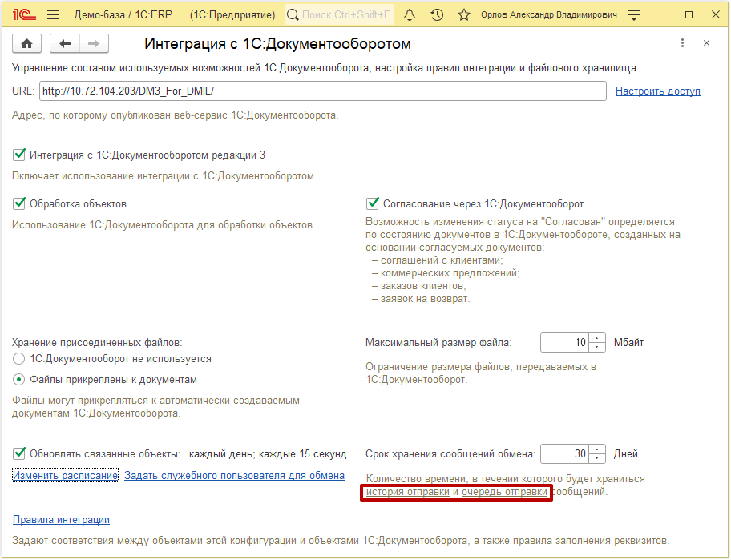Navigate back with the left arrow
Image resolution: width=731 pixels, height=560 pixels.
(65, 44)
